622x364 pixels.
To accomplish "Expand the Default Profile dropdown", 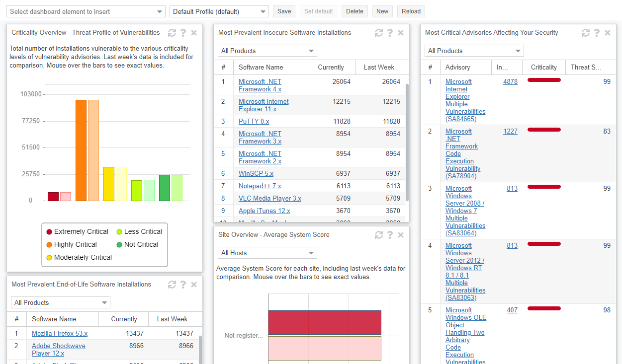I will click(x=219, y=11).
